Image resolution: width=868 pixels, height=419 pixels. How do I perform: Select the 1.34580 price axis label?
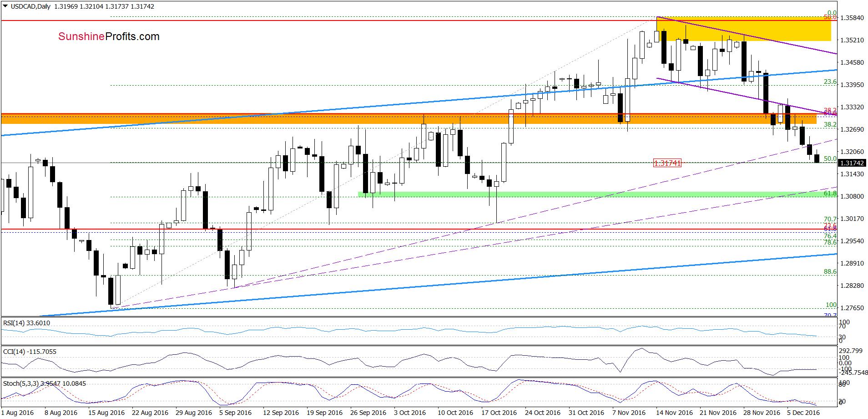pos(852,62)
